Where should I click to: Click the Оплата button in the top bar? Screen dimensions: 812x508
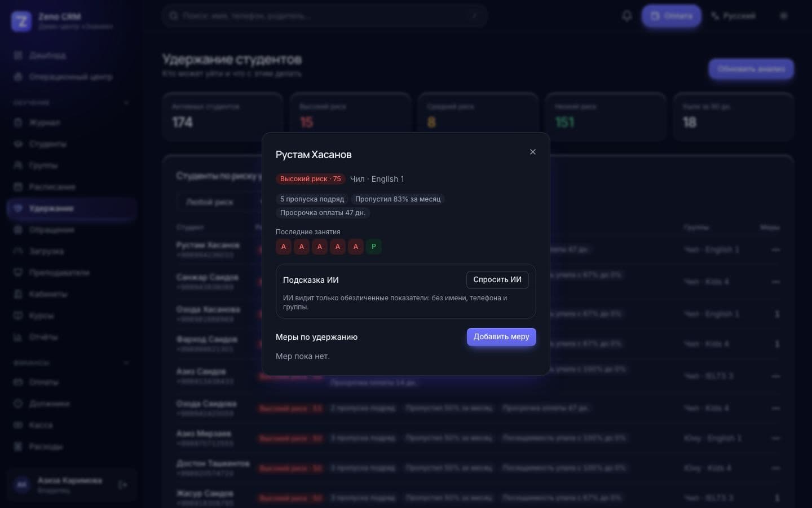[672, 16]
